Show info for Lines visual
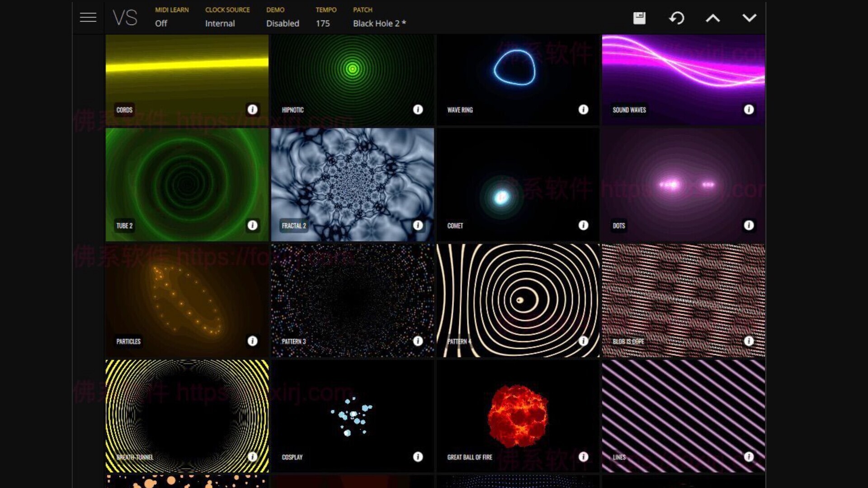Viewport: 868px width, 488px height. point(749,456)
